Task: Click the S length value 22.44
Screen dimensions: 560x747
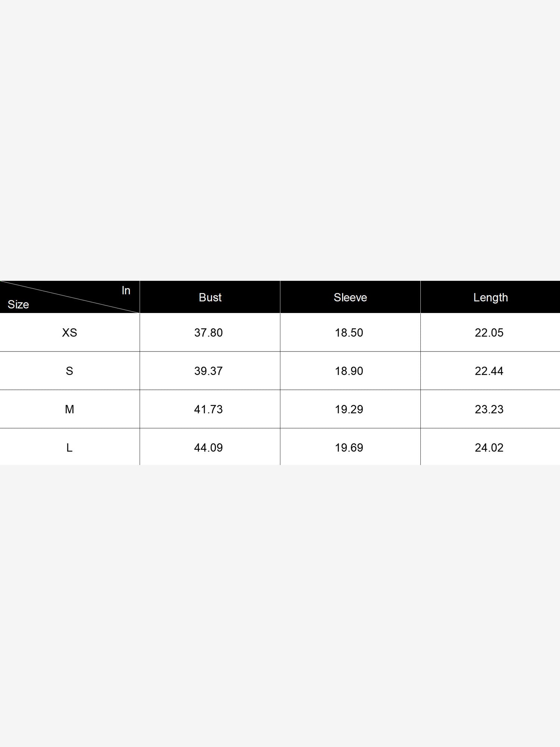Action: pos(489,371)
